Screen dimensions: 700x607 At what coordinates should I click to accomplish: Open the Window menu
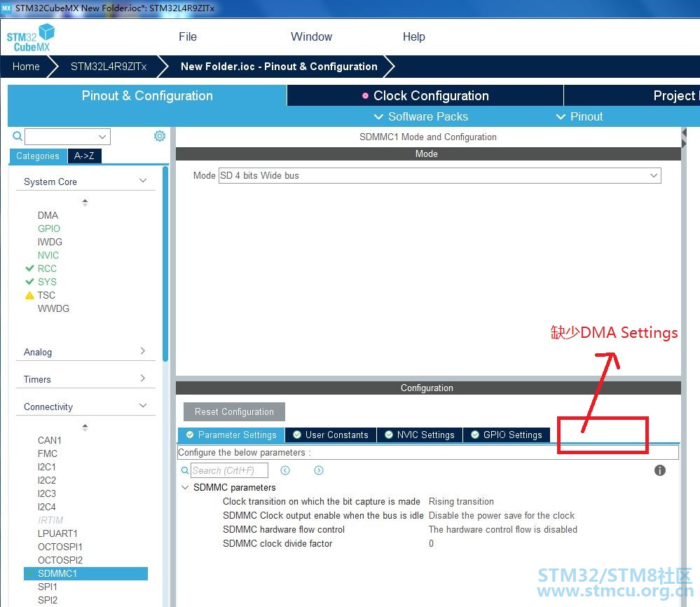[x=311, y=36]
